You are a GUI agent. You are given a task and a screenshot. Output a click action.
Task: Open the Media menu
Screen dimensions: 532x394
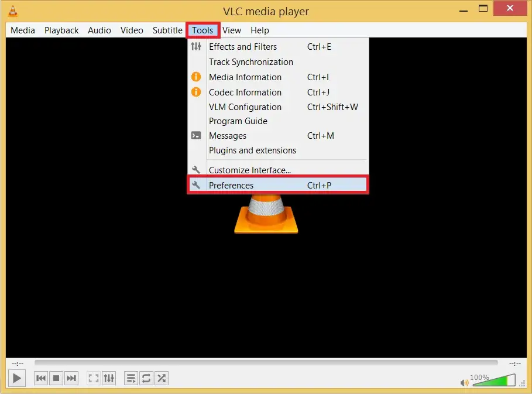pos(23,30)
